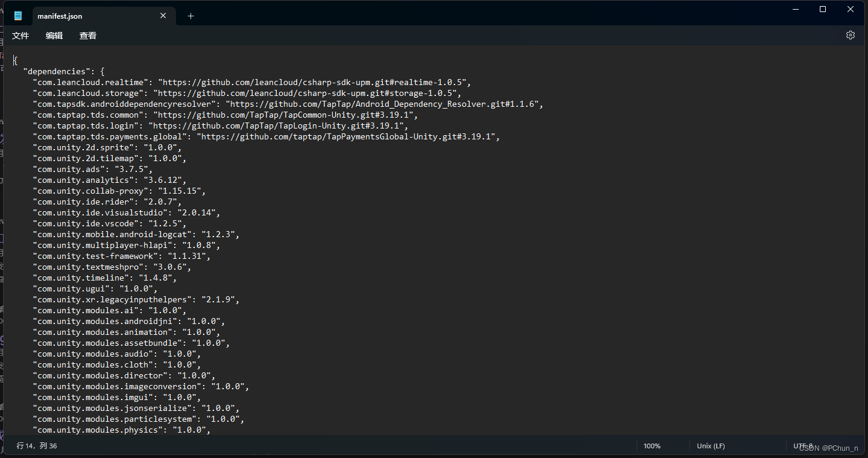Click the com.unity.modules.cloth line
Image resolution: width=868 pixels, height=458 pixels.
tap(117, 364)
